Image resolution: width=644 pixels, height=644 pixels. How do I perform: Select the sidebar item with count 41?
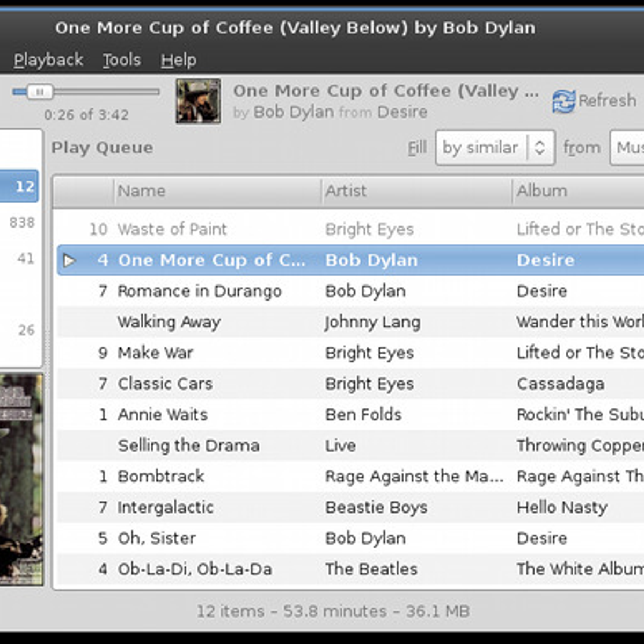tap(19, 258)
